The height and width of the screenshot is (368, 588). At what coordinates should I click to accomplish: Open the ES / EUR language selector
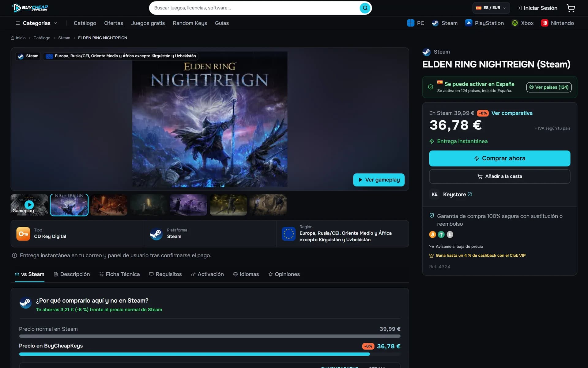[491, 8]
